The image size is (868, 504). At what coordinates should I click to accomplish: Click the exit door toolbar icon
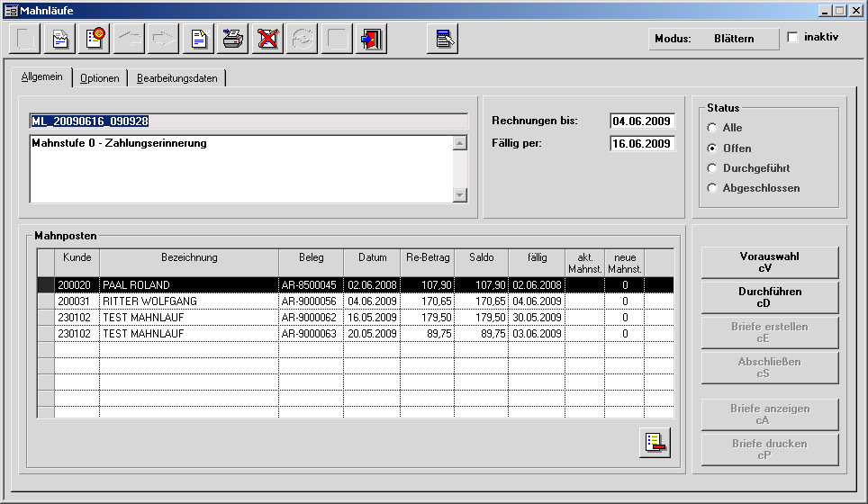(x=371, y=39)
